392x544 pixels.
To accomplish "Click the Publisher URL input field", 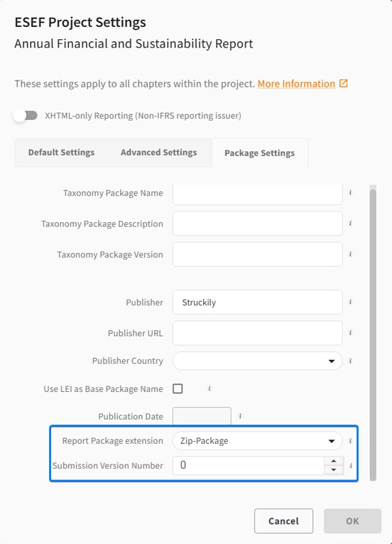I will point(257,333).
